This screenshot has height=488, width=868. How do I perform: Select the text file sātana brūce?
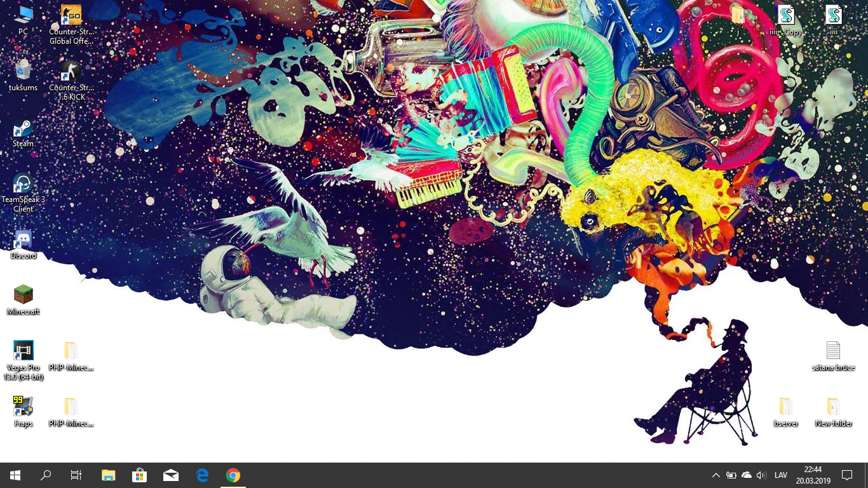pos(833,356)
